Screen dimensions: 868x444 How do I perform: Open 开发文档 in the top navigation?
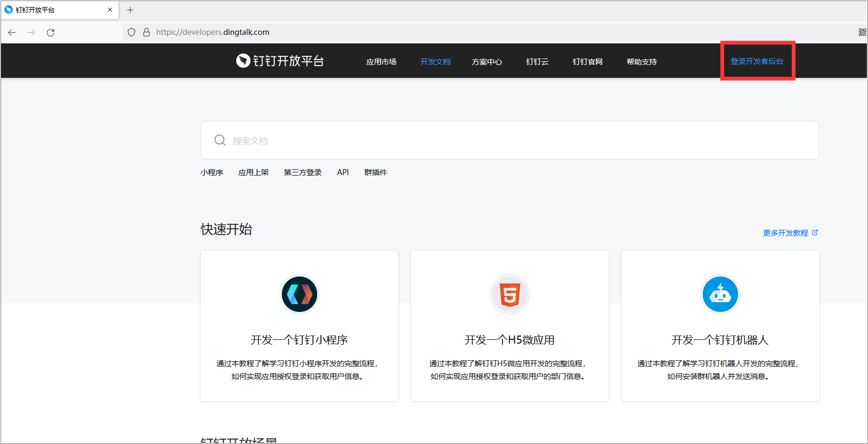point(435,62)
